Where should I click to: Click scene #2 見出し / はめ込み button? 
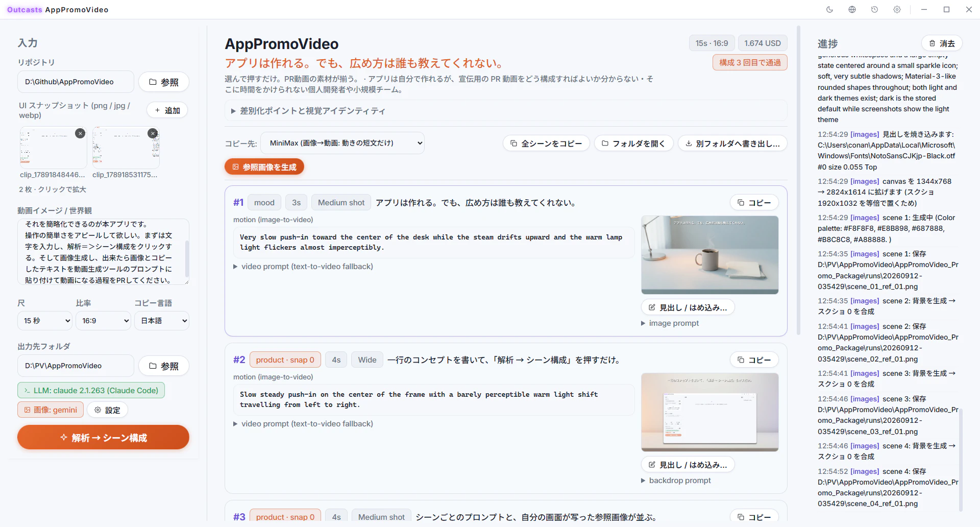[x=688, y=465]
